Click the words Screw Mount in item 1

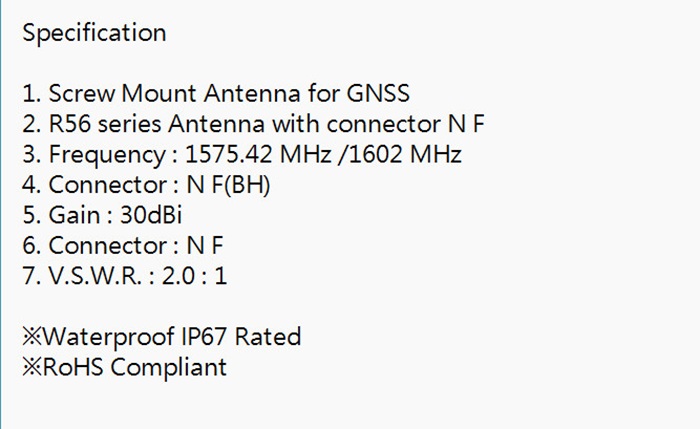coord(123,94)
